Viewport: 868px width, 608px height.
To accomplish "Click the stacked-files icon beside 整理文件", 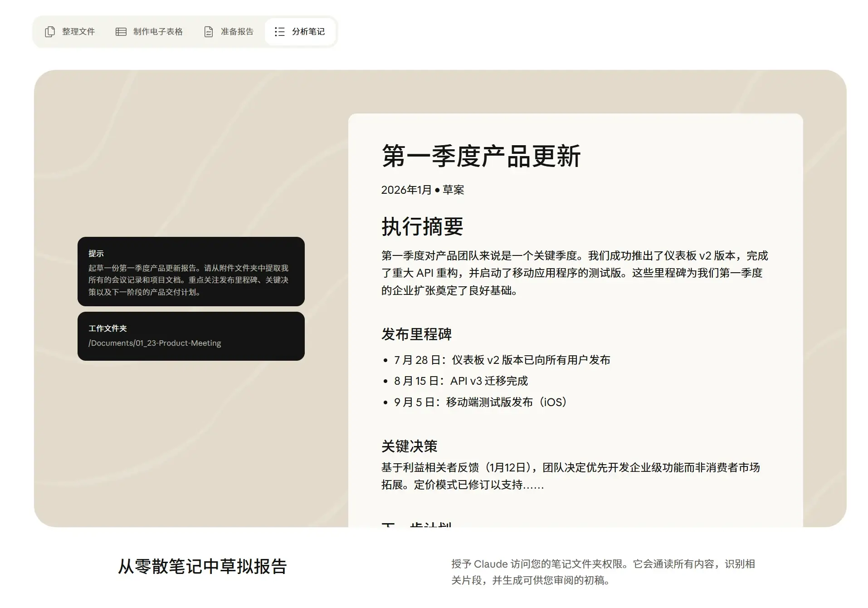I will pyautogui.click(x=50, y=31).
